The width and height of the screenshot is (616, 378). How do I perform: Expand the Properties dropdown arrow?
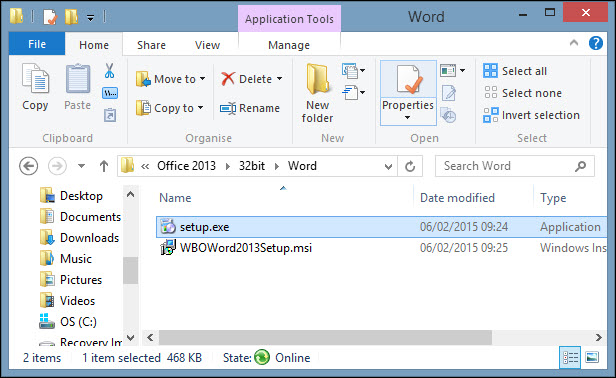coord(408,117)
